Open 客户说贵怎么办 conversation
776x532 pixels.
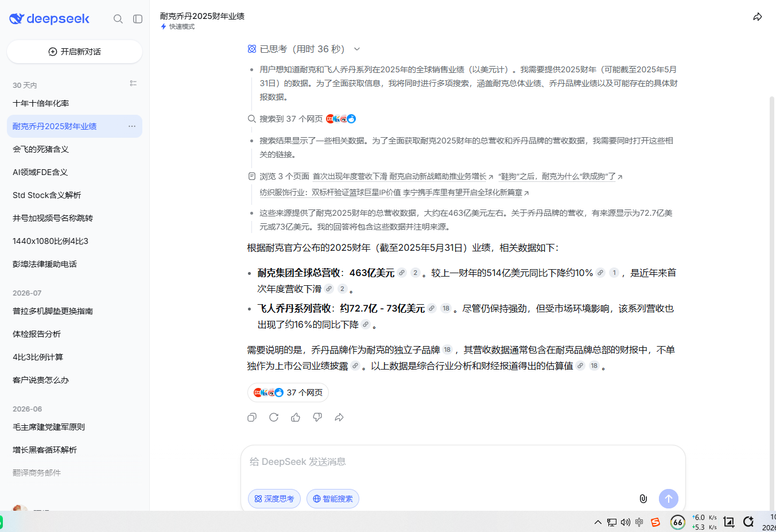pos(75,380)
